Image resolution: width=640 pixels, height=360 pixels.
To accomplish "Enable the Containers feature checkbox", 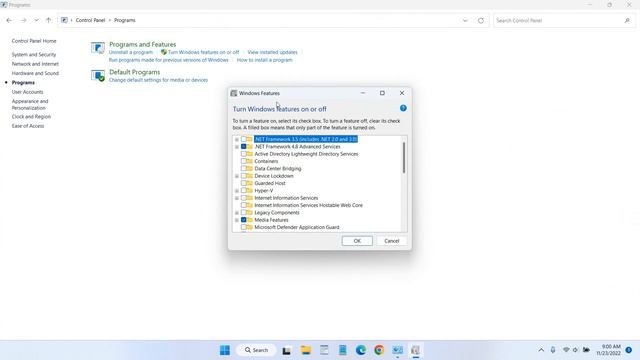I will pos(244,161).
